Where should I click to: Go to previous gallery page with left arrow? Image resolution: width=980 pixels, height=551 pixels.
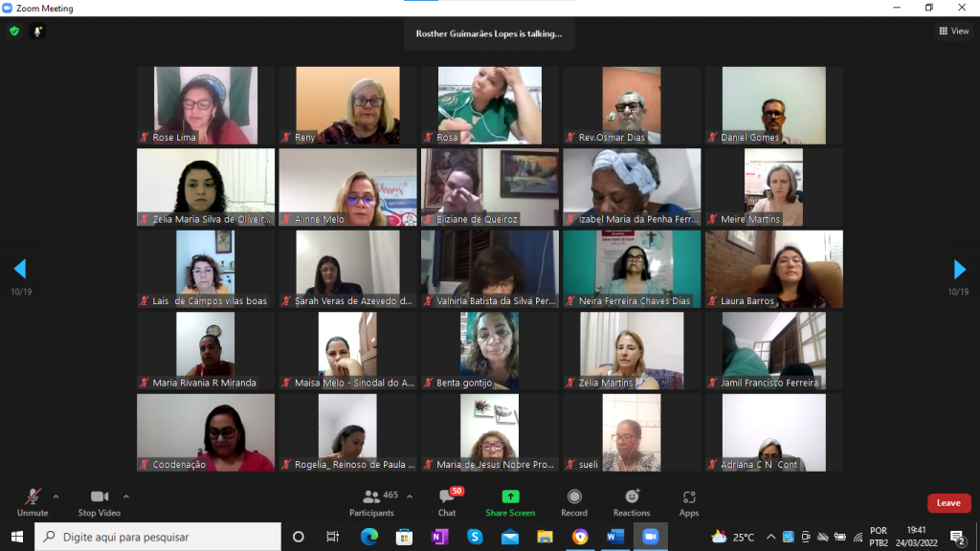pyautogui.click(x=20, y=269)
